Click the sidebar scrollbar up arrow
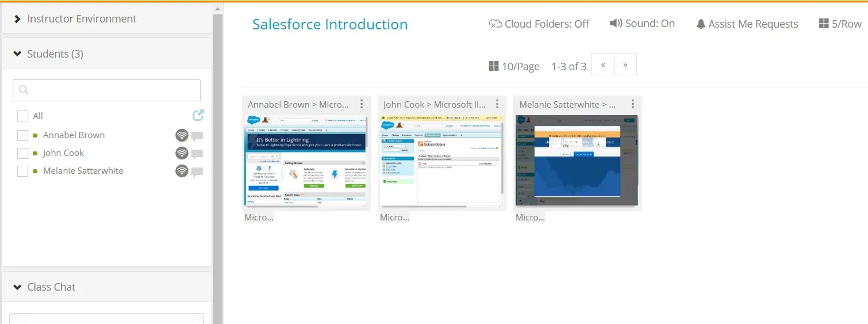 [x=217, y=9]
